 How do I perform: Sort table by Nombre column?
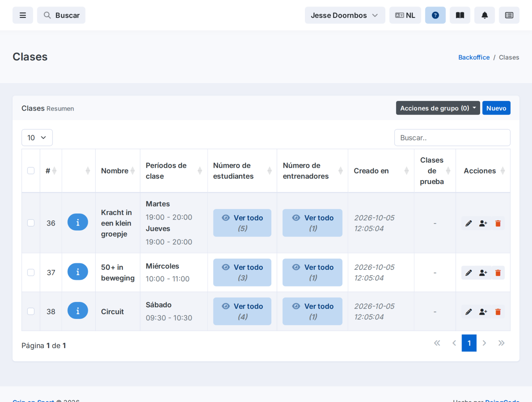pos(118,171)
